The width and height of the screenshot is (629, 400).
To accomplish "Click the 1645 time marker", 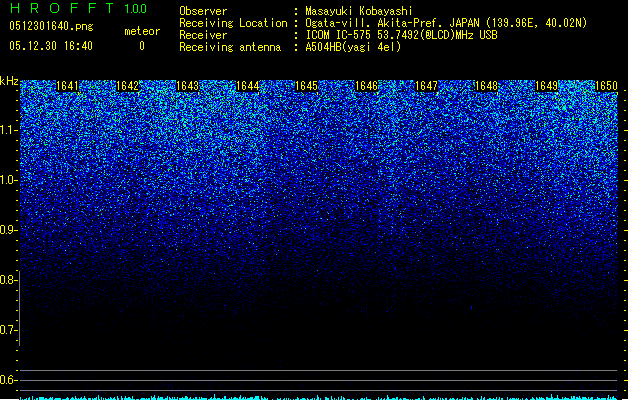I will 306,86.
